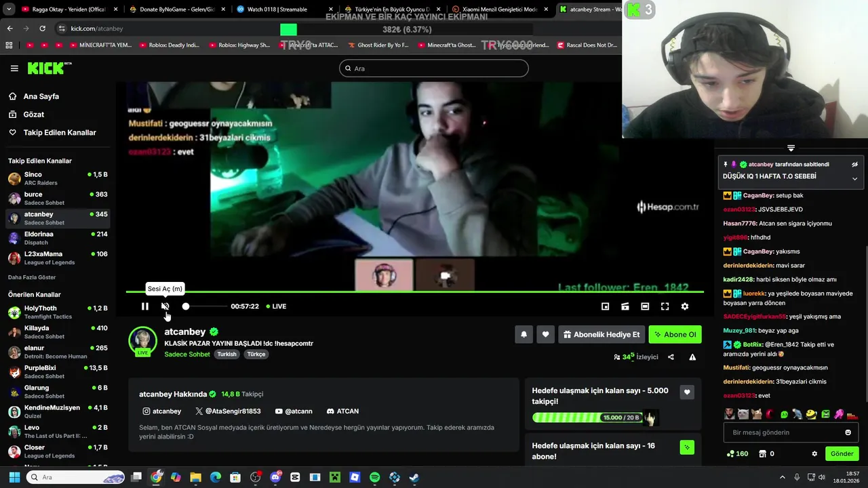Pause the live stream video
868x488 pixels.
(144, 306)
